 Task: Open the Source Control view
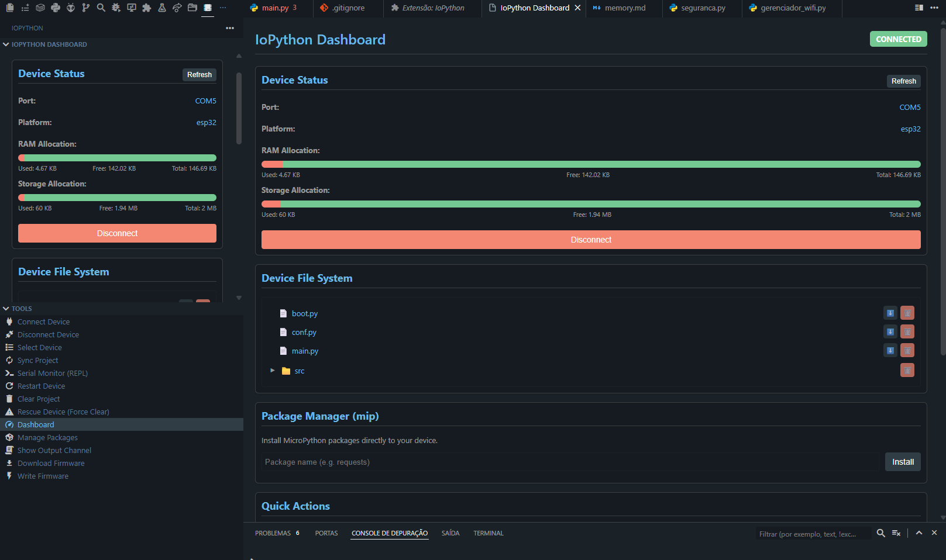point(86,8)
